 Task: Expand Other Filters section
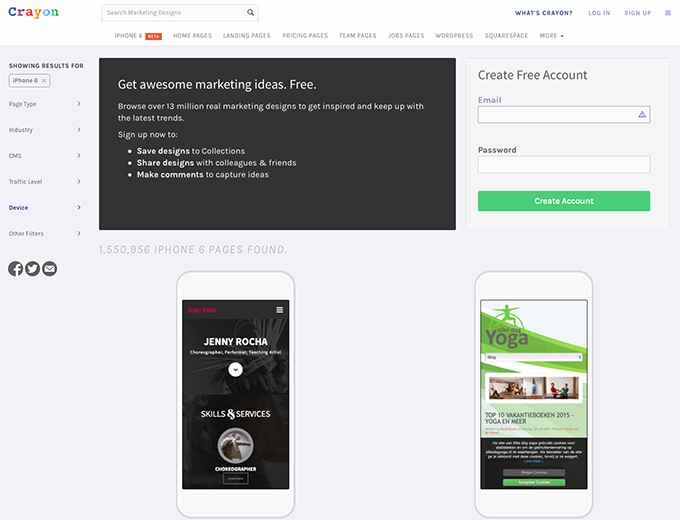[x=45, y=233]
